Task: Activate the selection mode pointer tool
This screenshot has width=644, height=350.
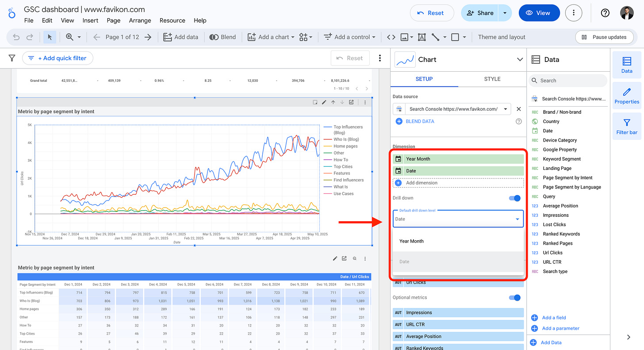Action: coord(50,37)
